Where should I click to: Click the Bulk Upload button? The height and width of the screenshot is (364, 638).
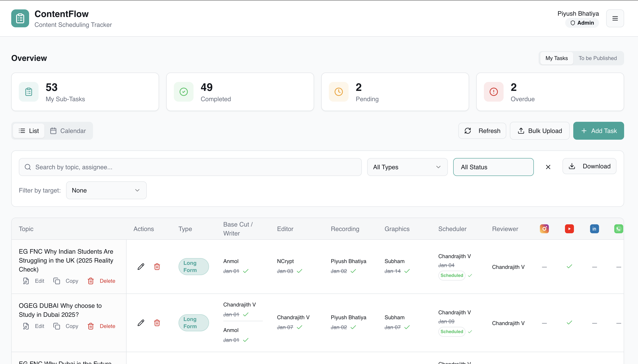(539, 131)
